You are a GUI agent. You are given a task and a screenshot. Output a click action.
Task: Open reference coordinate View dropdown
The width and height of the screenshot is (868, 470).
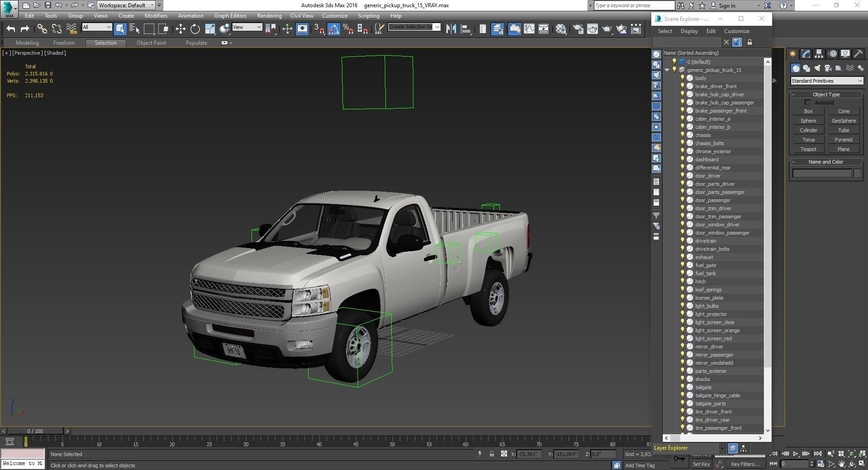[x=247, y=27]
